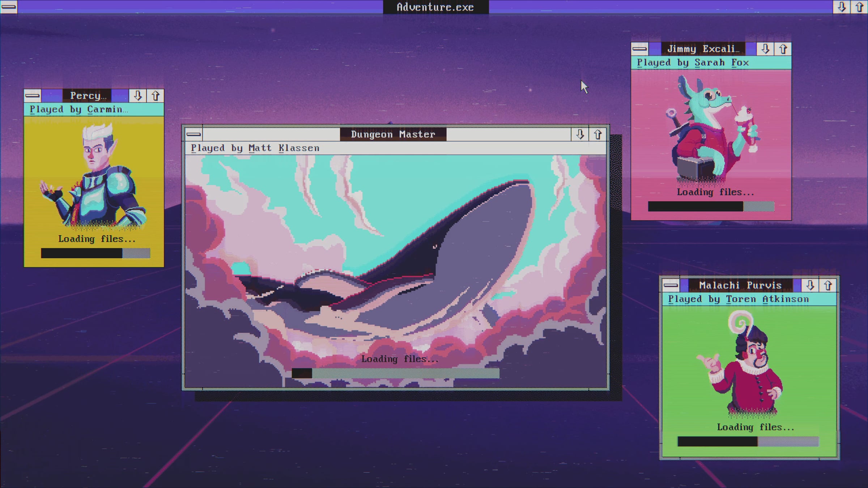The width and height of the screenshot is (868, 488).
Task: Click the Dungeon Master window's up-arrow icon
Action: [598, 134]
